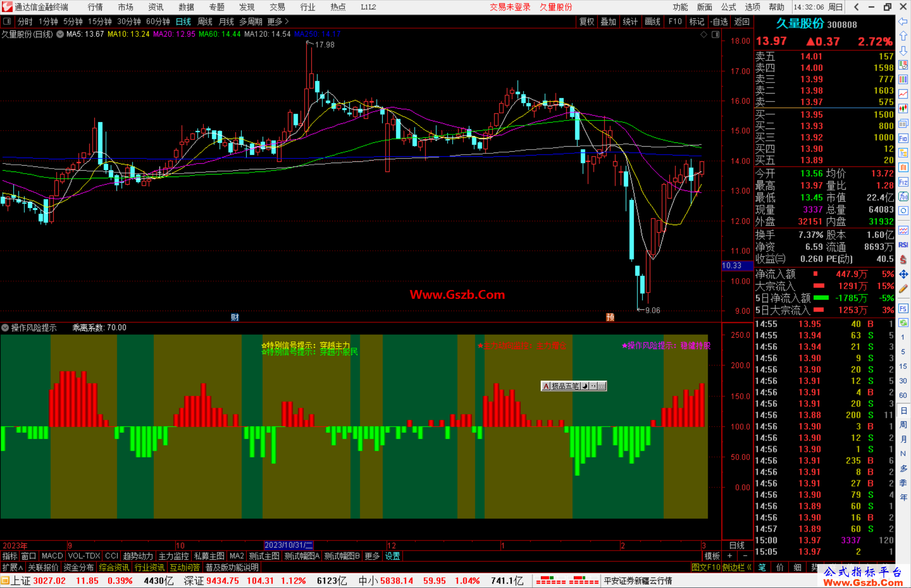Open the 市场 menu

[x=125, y=7]
